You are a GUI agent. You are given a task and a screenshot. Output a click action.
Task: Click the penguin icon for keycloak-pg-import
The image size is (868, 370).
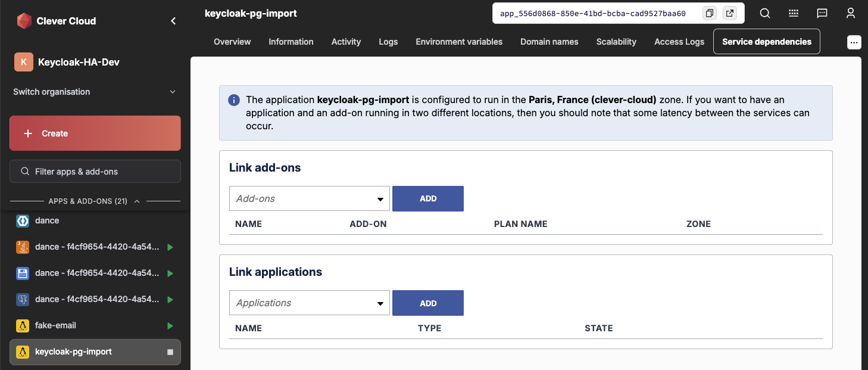pos(23,352)
